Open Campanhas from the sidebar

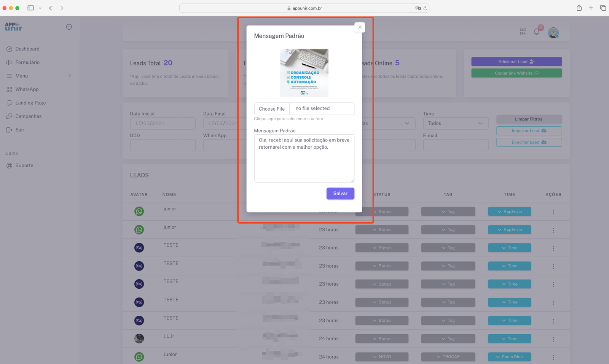click(x=29, y=116)
